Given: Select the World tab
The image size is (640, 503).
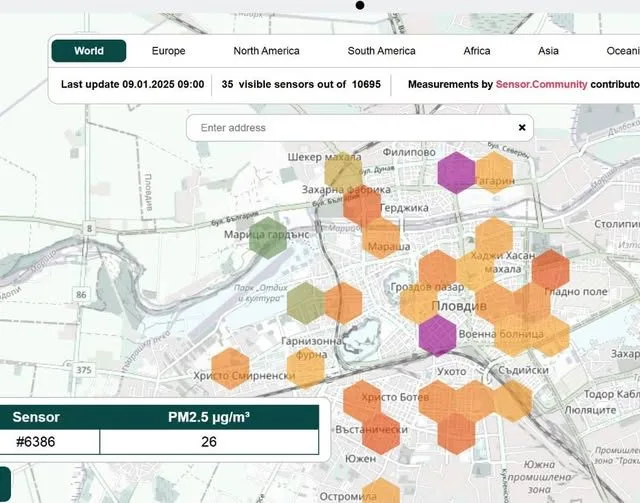Looking at the screenshot, I should 89,51.
